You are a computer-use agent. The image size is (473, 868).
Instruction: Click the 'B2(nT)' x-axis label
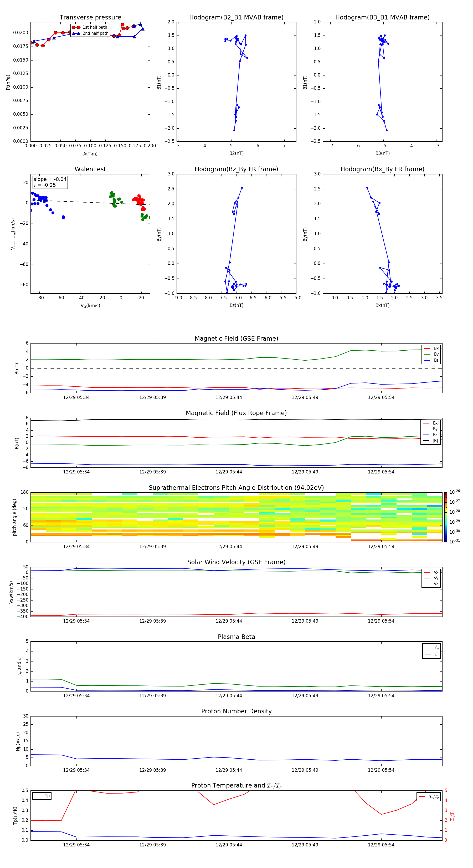[236, 153]
